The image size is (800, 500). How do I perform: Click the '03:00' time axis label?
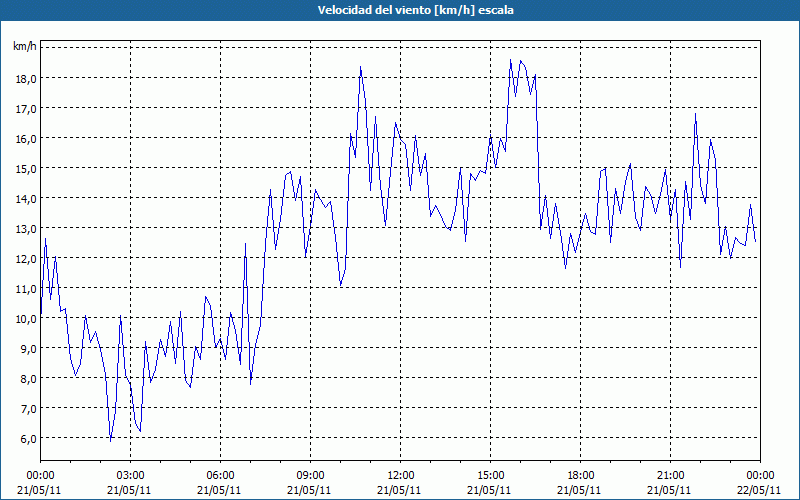[131, 476]
